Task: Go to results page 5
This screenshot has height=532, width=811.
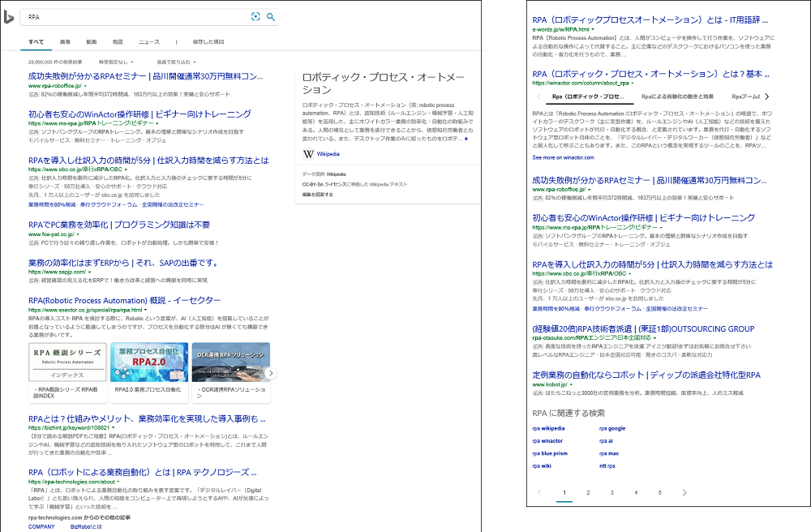Action: (x=659, y=493)
